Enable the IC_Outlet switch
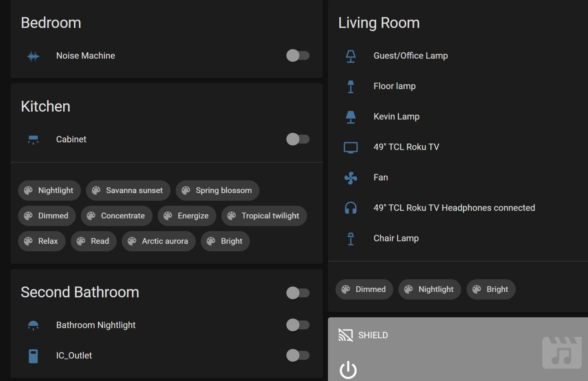588x381 pixels. pos(298,355)
